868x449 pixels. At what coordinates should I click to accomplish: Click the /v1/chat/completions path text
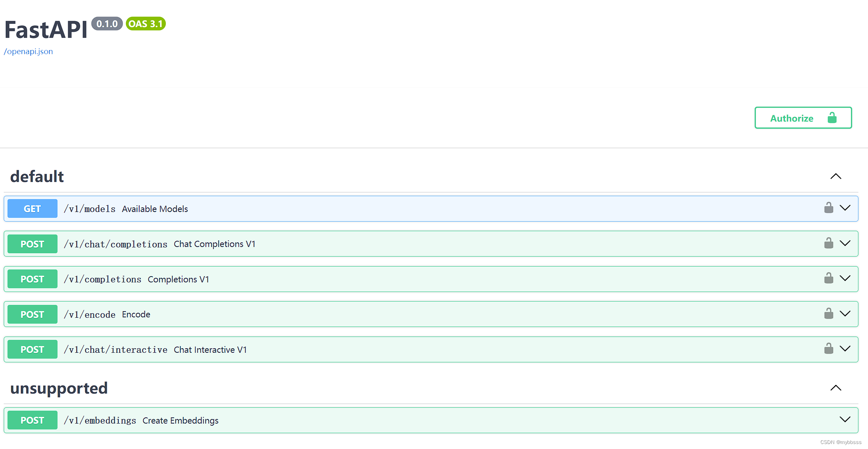[x=115, y=244]
